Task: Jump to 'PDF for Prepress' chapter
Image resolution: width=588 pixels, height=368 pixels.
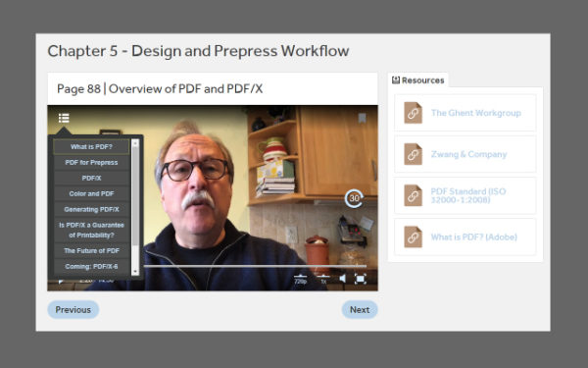Action: 91,163
